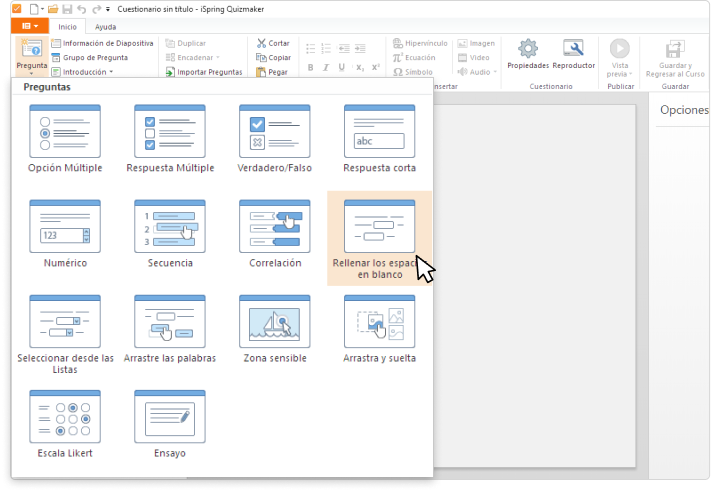Cut selection with Cortar
Viewport: 711px width, 491px height.
tap(273, 44)
